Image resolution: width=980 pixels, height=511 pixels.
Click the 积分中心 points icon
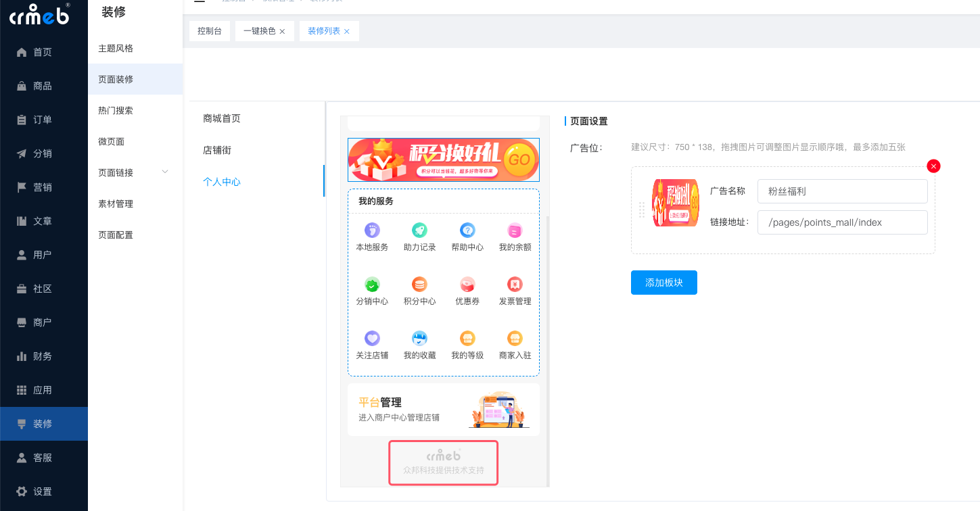[419, 285]
